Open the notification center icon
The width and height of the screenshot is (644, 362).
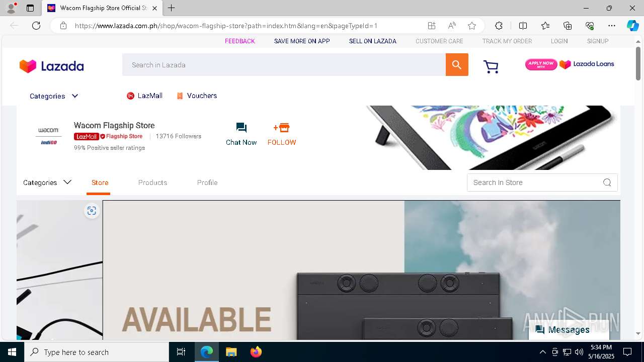[627, 352]
